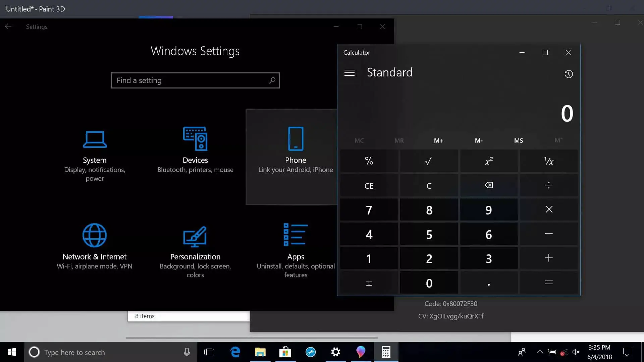Click the 8 digit key in Calculator
644x362 pixels.
point(429,209)
